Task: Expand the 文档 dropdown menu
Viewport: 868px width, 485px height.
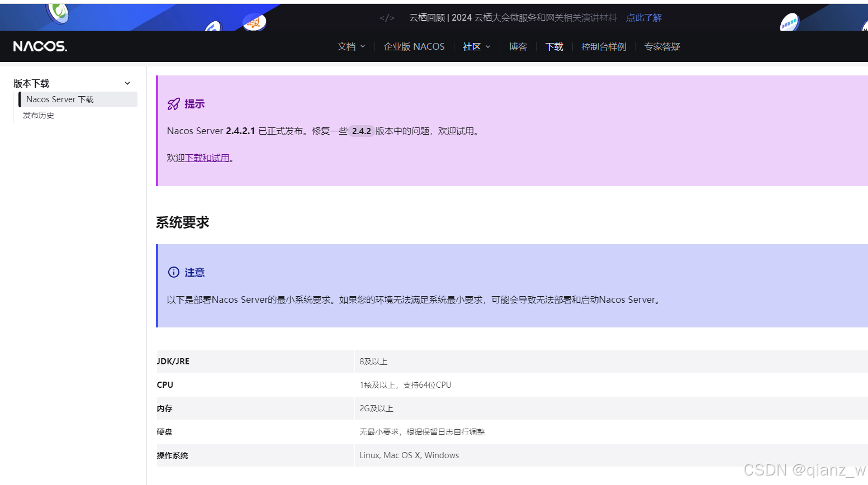Action: (x=351, y=46)
